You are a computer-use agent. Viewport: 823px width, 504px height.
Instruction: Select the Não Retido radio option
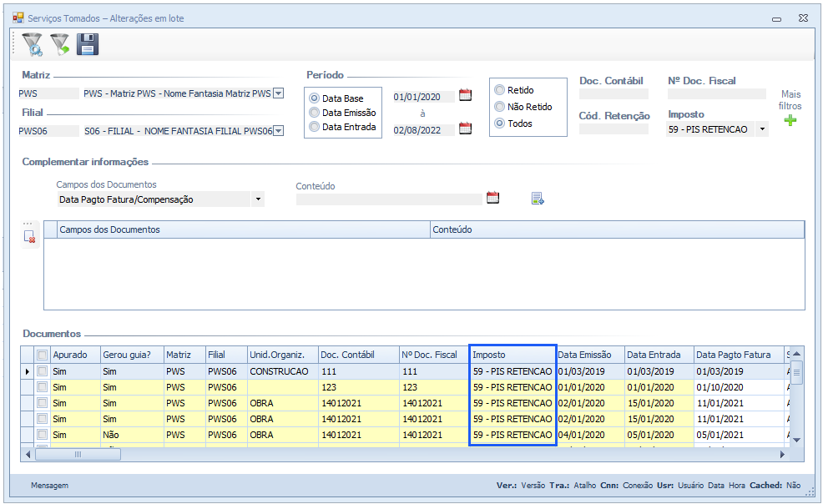pyautogui.click(x=500, y=107)
